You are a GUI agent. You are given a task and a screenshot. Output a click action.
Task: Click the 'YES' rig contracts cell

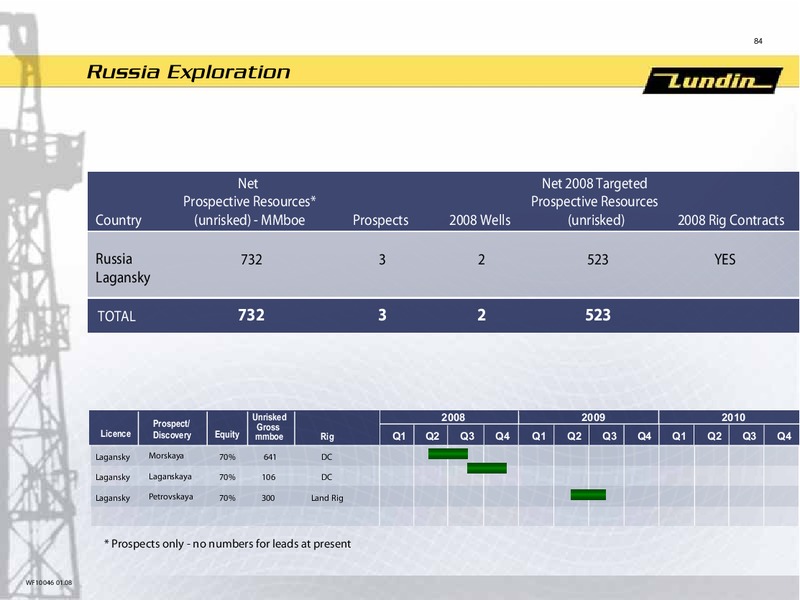(724, 259)
